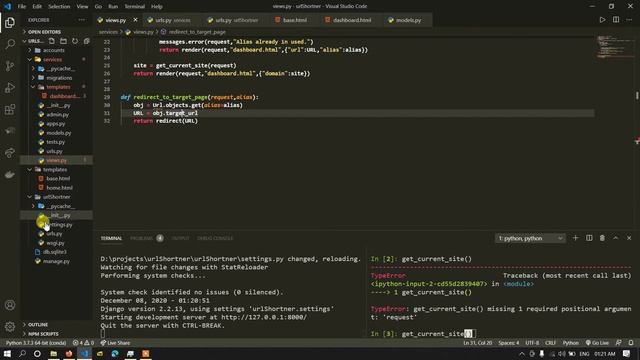Kill the terminal with trash icon
This screenshot has width=640, height=360.
click(x=602, y=238)
